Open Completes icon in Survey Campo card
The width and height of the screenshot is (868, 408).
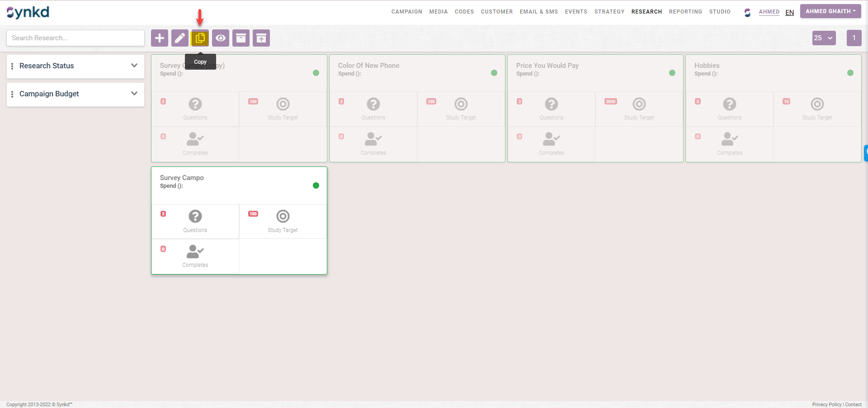tap(195, 251)
